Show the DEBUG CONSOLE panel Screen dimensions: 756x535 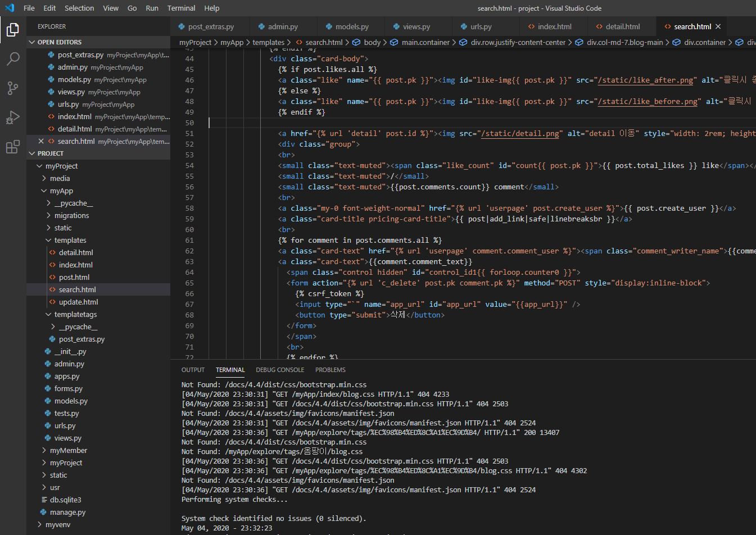[279, 370]
